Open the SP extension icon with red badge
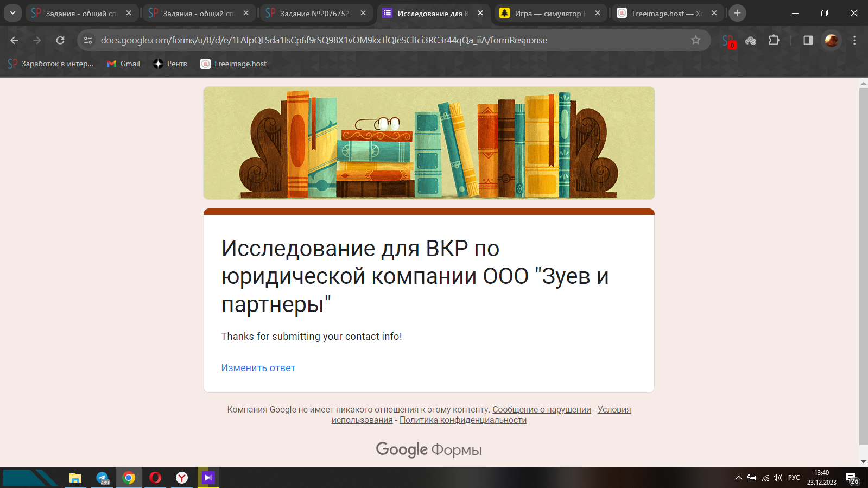 (x=728, y=41)
